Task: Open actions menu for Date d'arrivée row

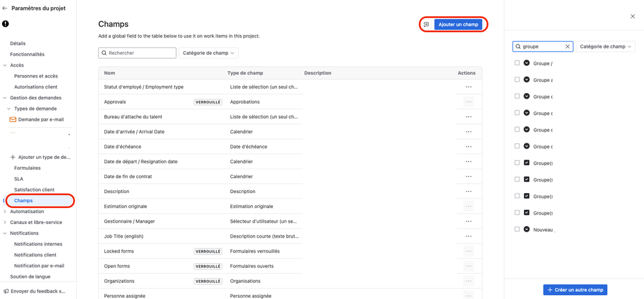Action: tap(468, 132)
